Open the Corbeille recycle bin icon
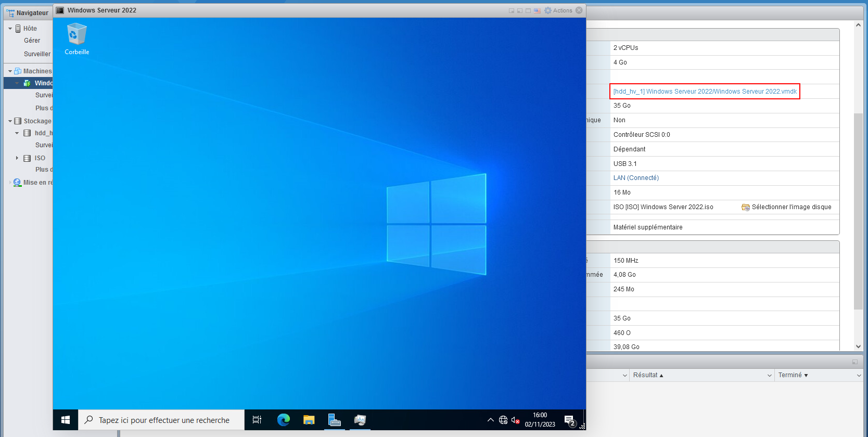The width and height of the screenshot is (868, 437). coord(76,39)
